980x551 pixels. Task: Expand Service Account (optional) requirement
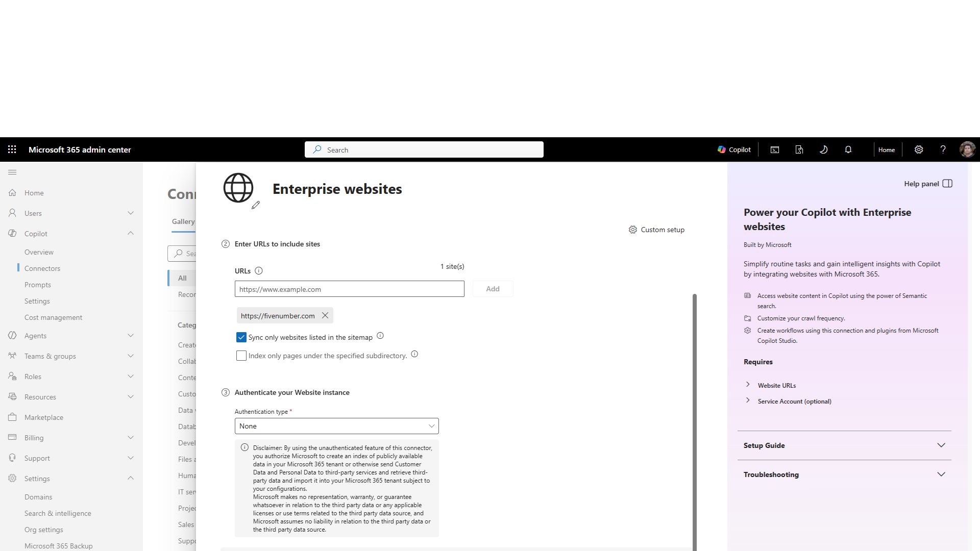[748, 400]
